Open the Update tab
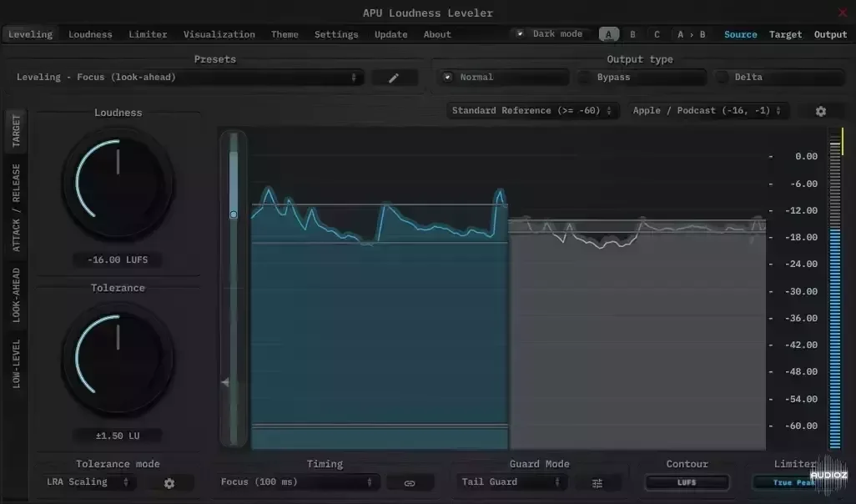Viewport: 856px width, 504px height. coord(391,34)
